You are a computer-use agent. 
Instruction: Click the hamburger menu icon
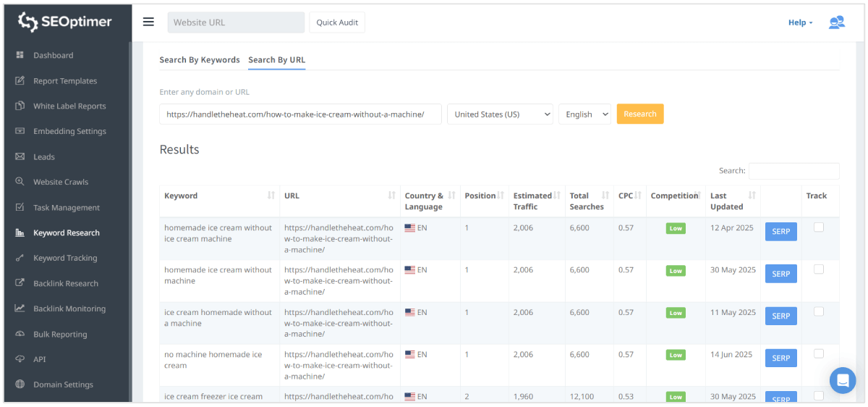[148, 22]
